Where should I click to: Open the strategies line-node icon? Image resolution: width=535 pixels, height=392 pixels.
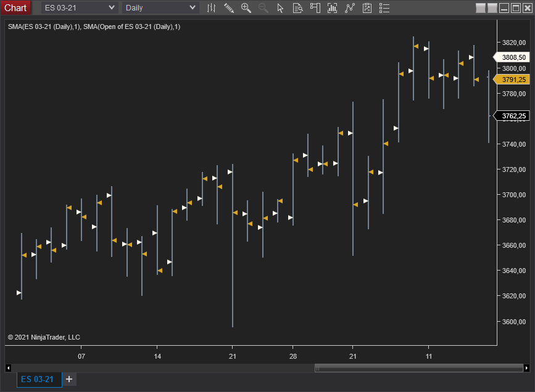[350, 8]
